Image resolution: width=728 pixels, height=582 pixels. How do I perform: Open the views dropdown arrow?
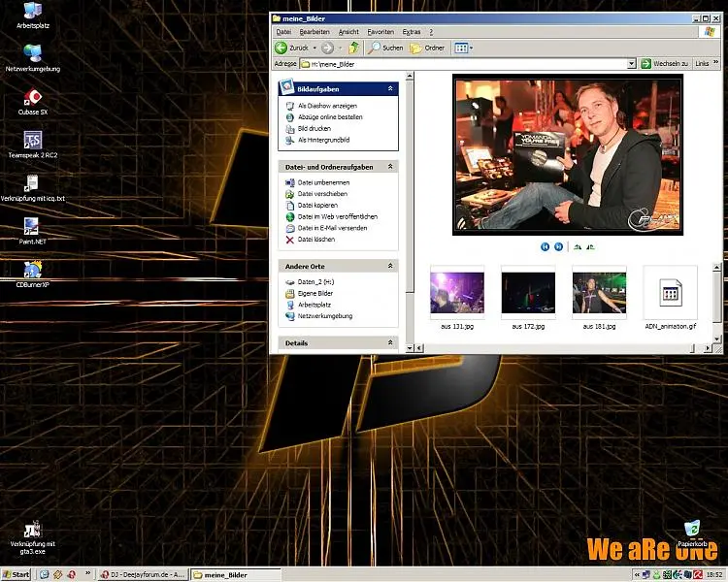pos(471,48)
